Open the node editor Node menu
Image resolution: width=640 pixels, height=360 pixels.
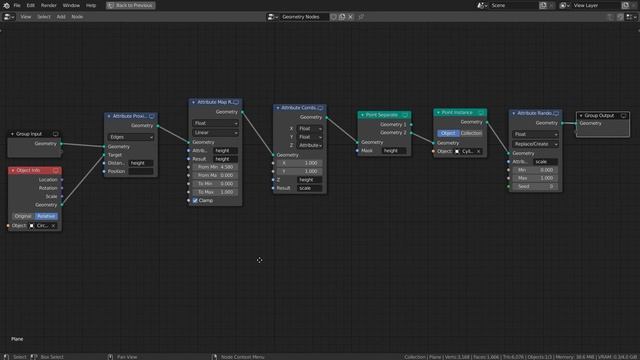77,17
